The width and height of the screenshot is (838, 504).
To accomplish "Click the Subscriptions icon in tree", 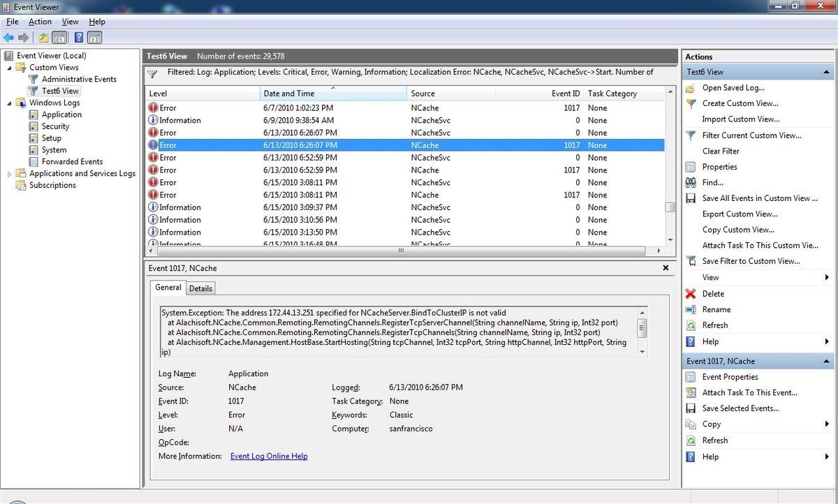I will [x=20, y=185].
